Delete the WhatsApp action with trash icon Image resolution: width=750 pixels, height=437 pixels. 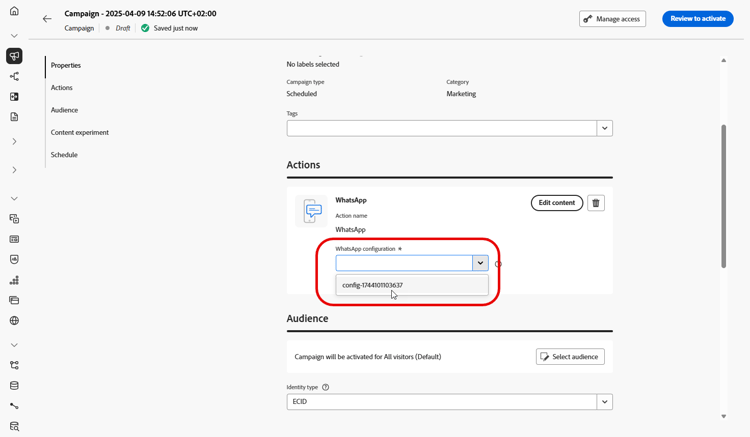click(596, 203)
